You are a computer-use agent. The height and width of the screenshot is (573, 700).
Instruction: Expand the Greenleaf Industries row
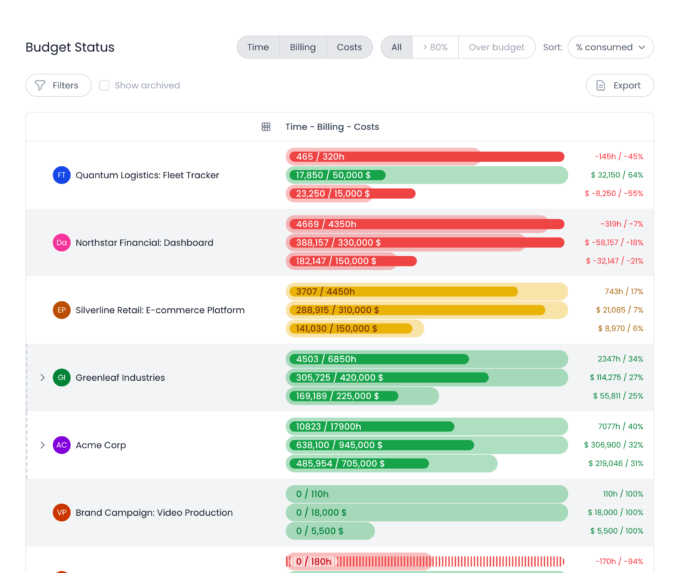click(x=42, y=378)
